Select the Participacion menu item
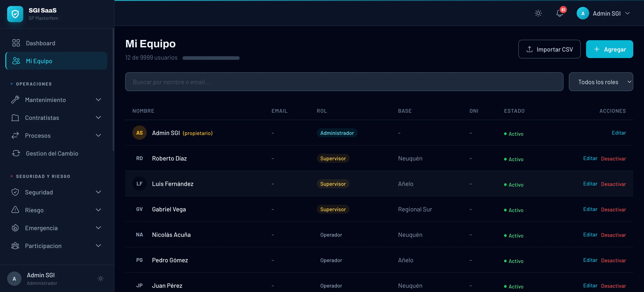The height and width of the screenshot is (292, 644). (43, 246)
